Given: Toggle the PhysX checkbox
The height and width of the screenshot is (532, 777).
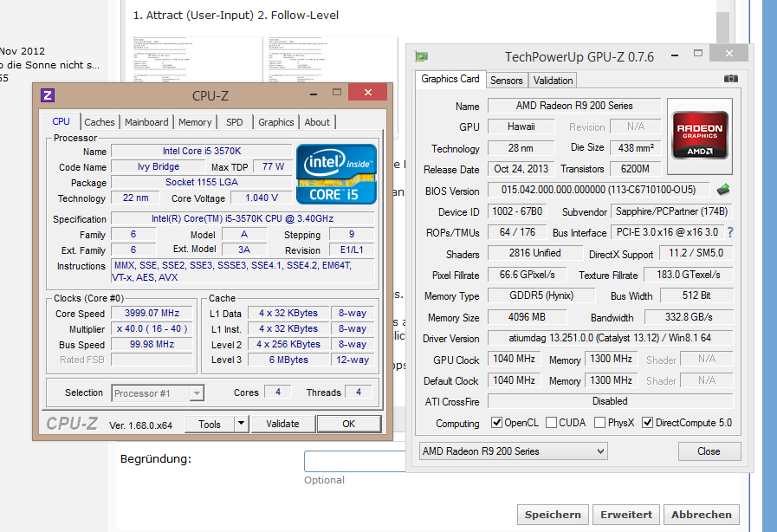Looking at the screenshot, I should pos(599,423).
